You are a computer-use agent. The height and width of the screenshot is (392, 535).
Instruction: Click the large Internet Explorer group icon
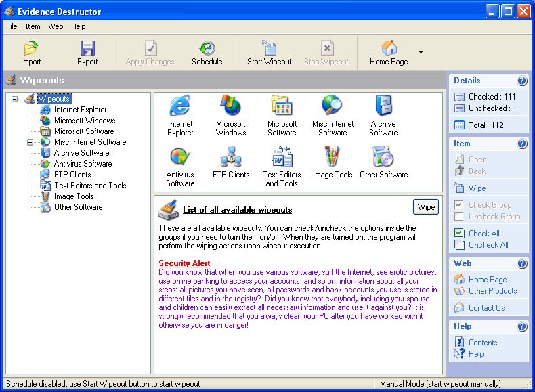(x=180, y=106)
